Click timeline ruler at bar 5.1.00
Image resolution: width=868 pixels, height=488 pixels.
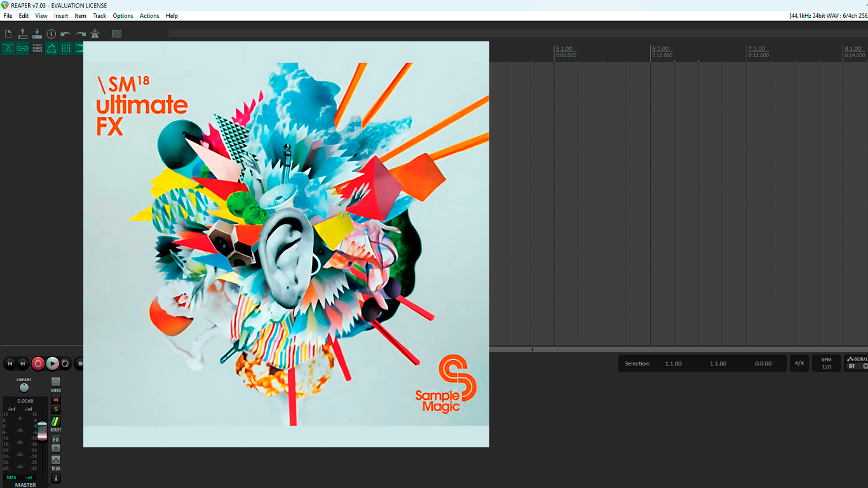coord(564,49)
